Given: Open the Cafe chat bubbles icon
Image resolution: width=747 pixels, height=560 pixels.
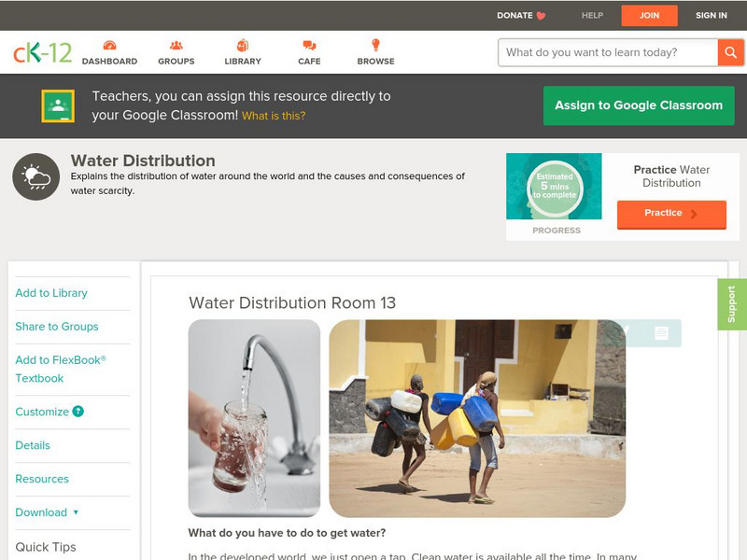Looking at the screenshot, I should 309,46.
